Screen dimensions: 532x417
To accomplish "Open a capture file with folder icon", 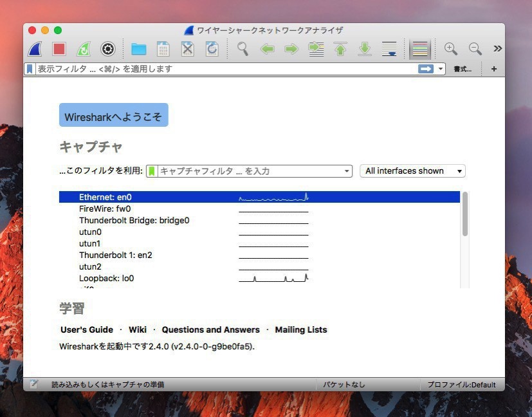I will click(139, 49).
